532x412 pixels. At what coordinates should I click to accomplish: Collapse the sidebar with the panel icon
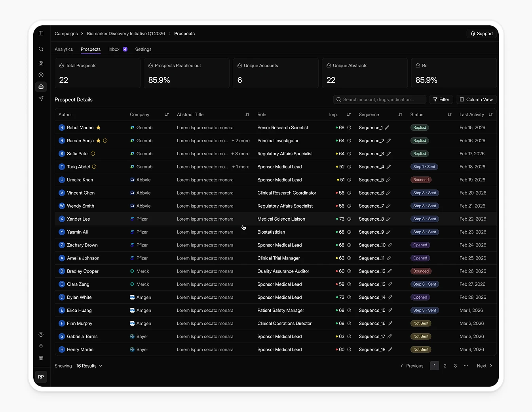click(x=41, y=33)
